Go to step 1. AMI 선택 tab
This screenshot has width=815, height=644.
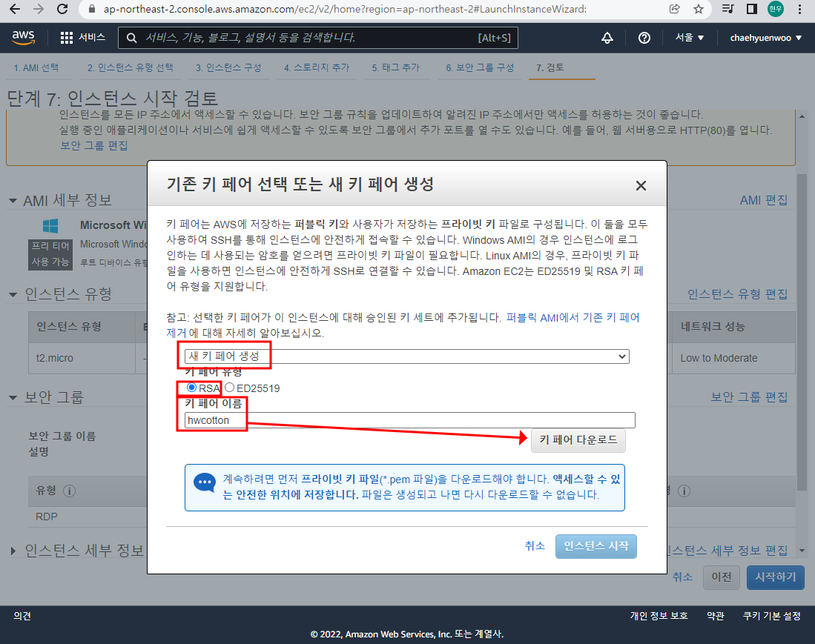point(36,68)
